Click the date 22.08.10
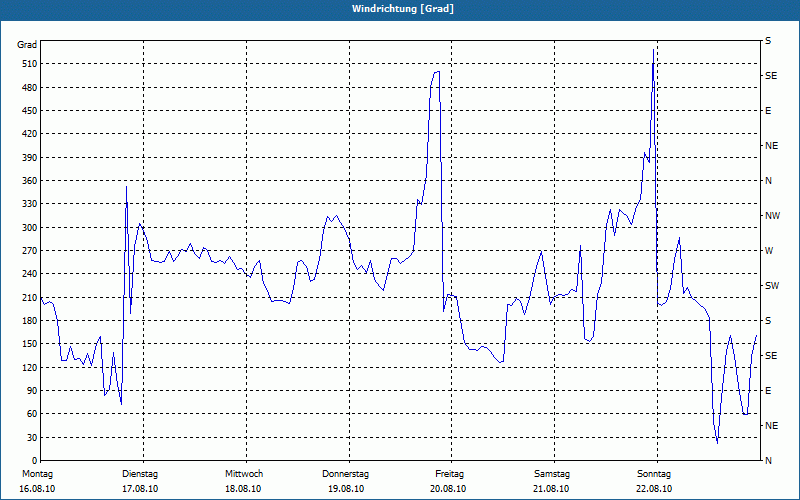Screen dimensions: 800x500 (654, 489)
